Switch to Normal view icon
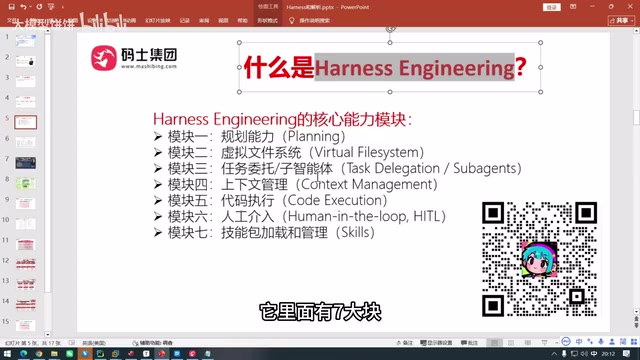 point(494,343)
